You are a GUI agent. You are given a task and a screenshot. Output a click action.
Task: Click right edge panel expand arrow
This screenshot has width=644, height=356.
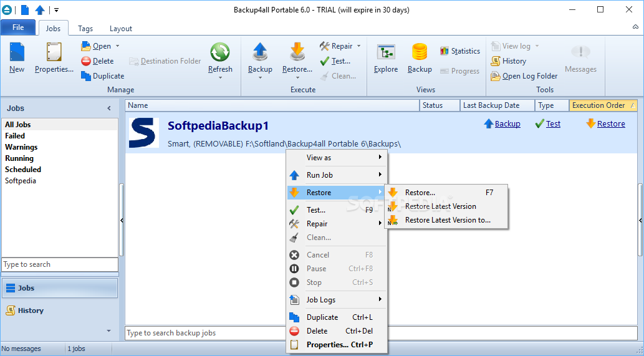[x=640, y=221]
